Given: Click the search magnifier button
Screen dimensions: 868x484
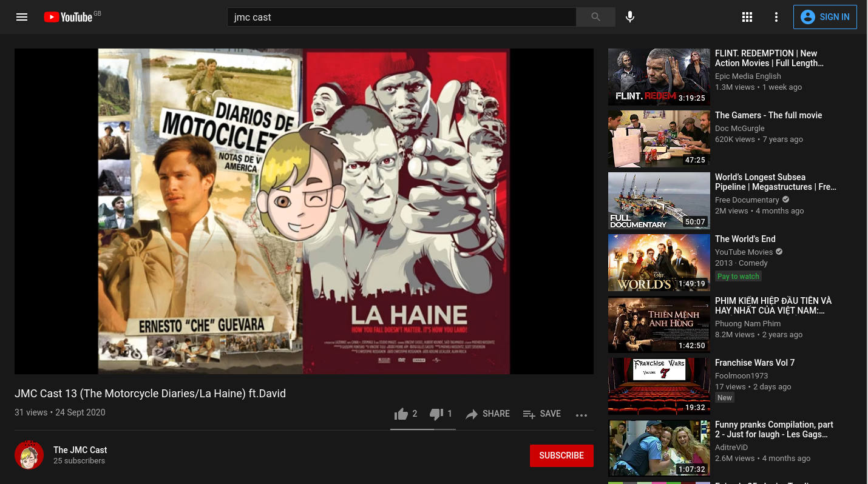Looking at the screenshot, I should (595, 17).
